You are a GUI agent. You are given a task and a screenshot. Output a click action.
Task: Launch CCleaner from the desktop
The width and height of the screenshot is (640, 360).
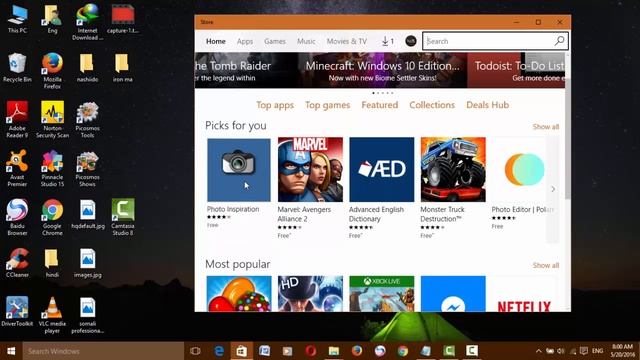coord(17,263)
